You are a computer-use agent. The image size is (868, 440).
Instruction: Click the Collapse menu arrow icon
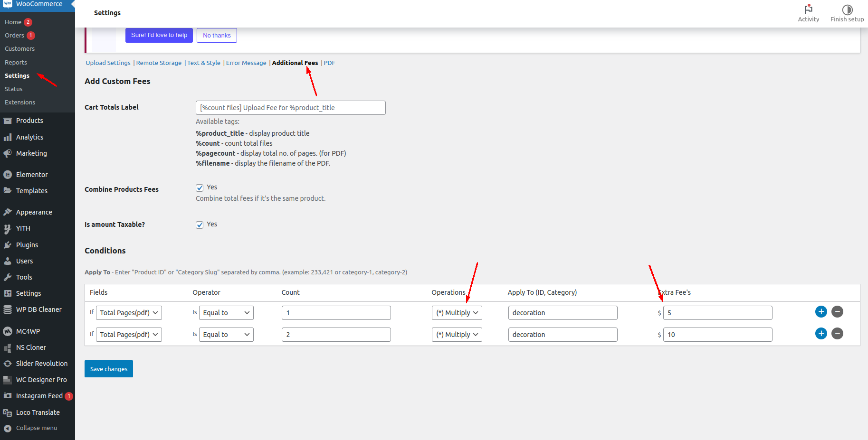[8, 429]
